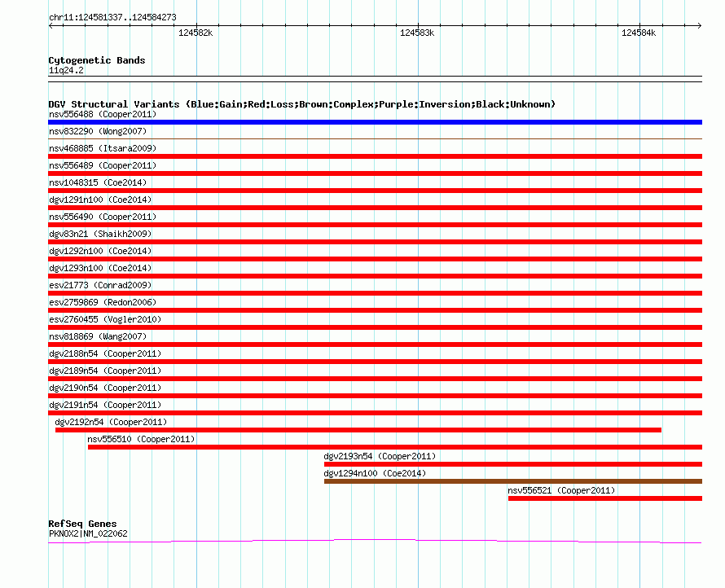Click the 124584k ruler position marker
The width and height of the screenshot is (725, 588).
(639, 33)
